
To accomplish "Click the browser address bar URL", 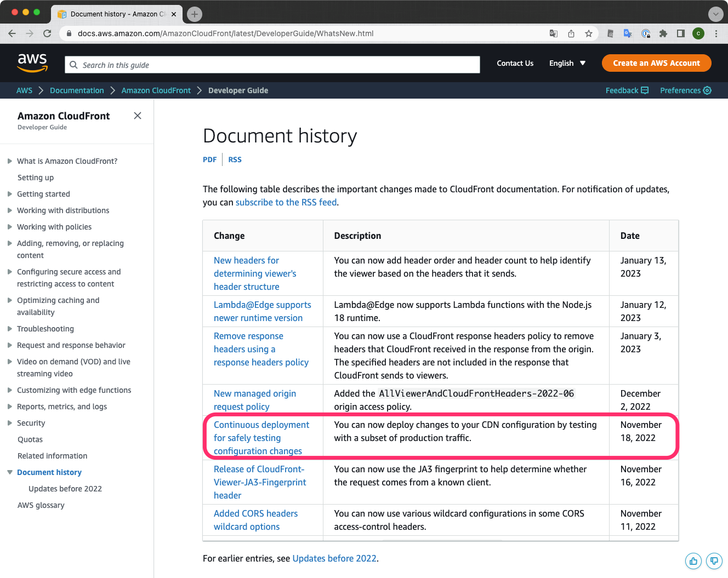I will [x=225, y=33].
